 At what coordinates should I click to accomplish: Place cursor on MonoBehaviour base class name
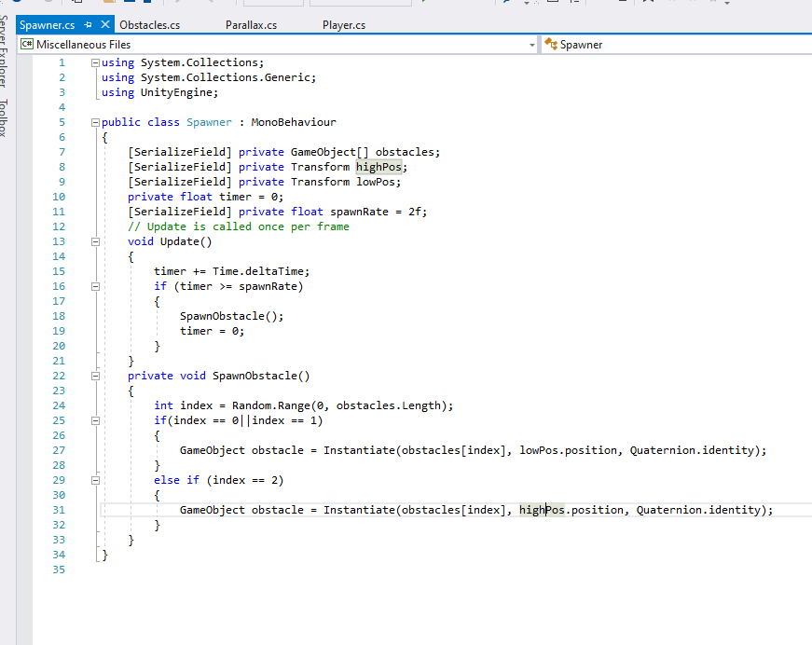(x=293, y=122)
